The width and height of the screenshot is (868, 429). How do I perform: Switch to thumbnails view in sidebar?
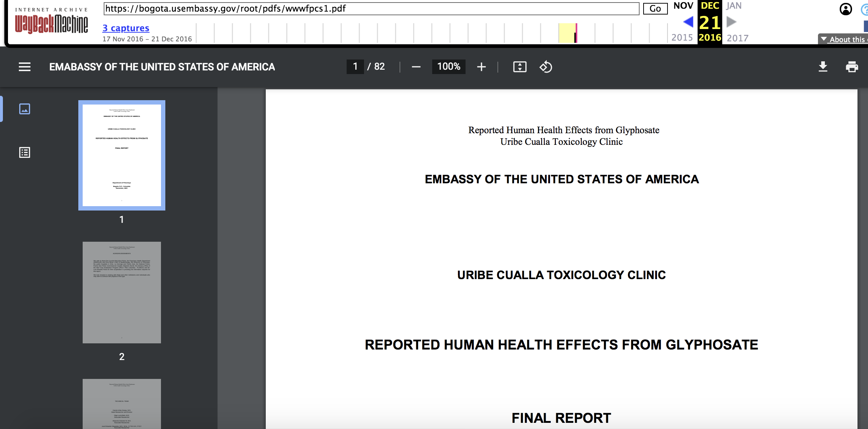tap(25, 109)
